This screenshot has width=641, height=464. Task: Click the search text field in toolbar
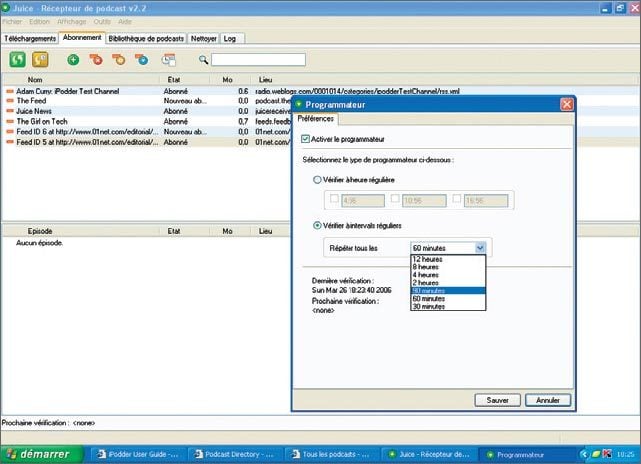click(258, 60)
